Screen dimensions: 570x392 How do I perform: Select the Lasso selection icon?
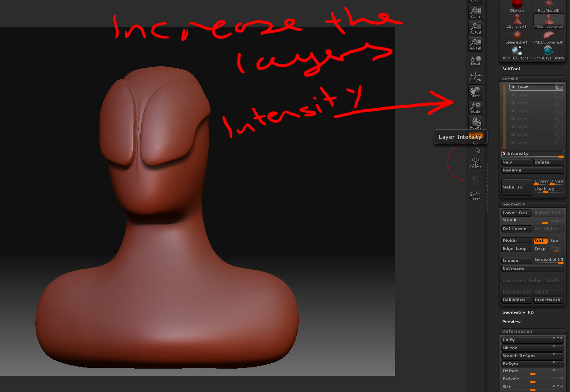pyautogui.click(x=475, y=196)
